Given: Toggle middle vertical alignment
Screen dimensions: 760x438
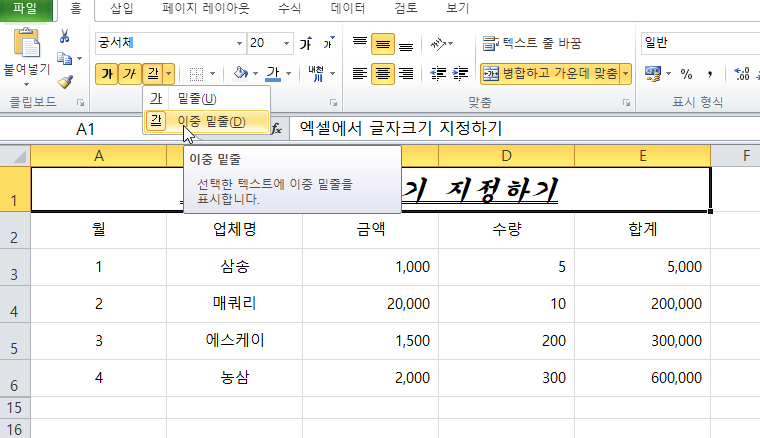Looking at the screenshot, I should click(x=382, y=44).
